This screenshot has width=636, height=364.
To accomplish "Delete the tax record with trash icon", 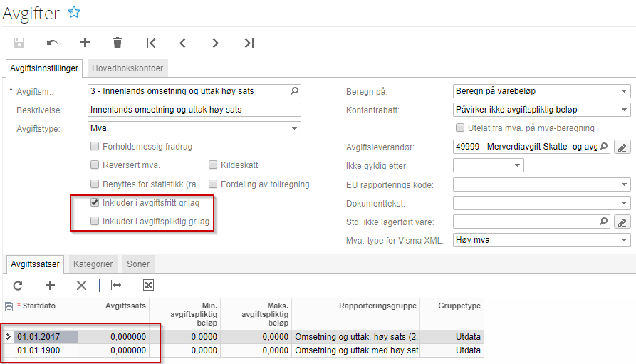I will pyautogui.click(x=118, y=43).
